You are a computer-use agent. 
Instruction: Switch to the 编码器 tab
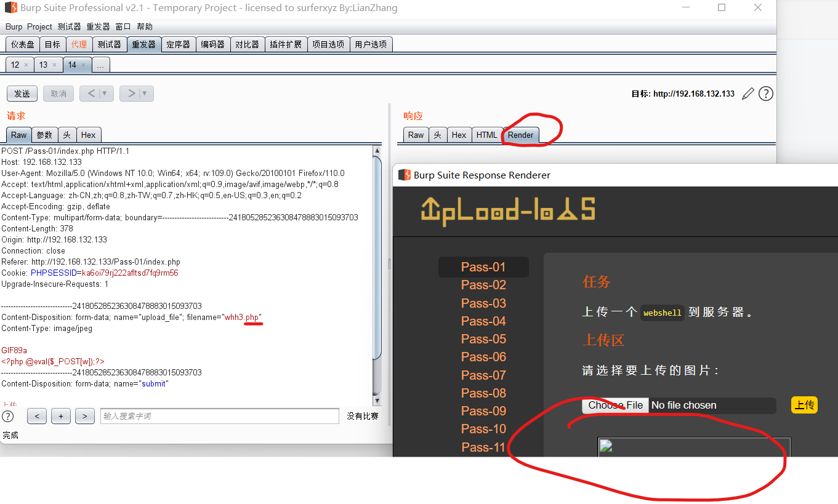click(213, 44)
